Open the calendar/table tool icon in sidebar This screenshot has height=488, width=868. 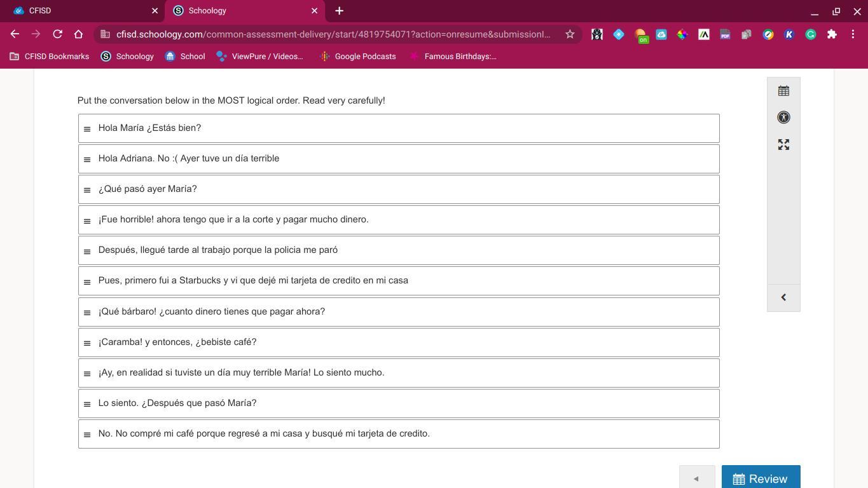(x=783, y=91)
